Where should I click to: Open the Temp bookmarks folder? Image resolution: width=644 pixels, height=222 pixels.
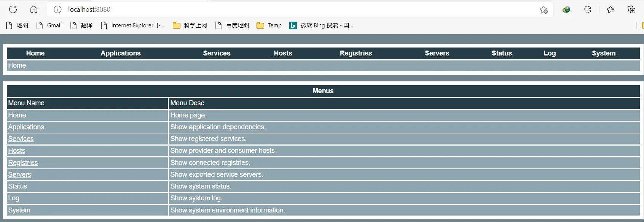click(269, 25)
